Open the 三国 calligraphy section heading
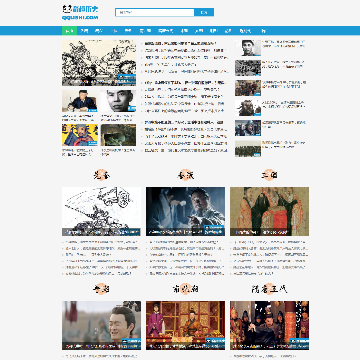Screen dimensions: 360x360 (269, 175)
